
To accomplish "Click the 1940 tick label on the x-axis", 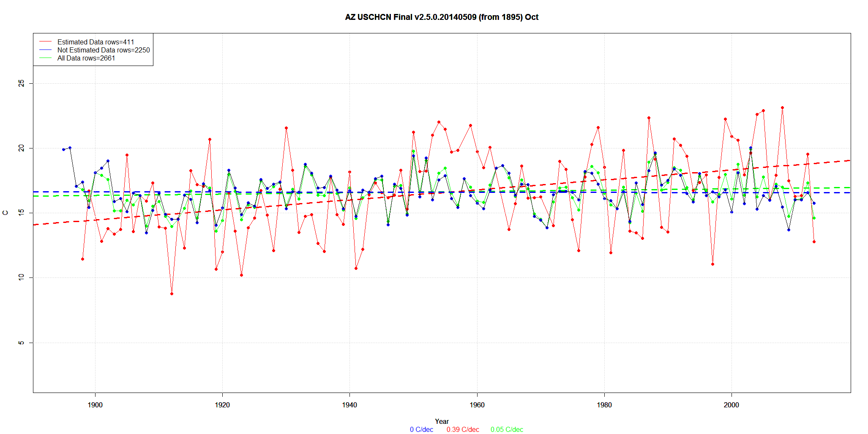I will [349, 405].
